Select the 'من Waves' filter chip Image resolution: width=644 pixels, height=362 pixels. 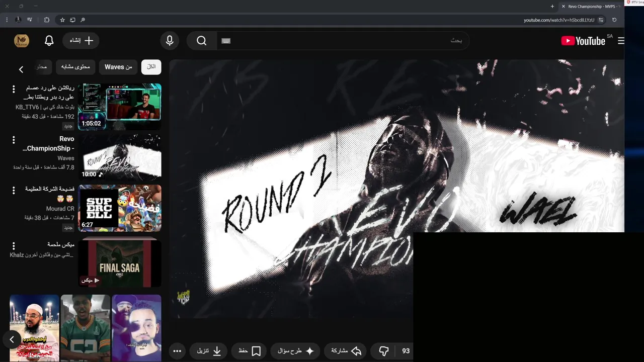[x=118, y=67]
